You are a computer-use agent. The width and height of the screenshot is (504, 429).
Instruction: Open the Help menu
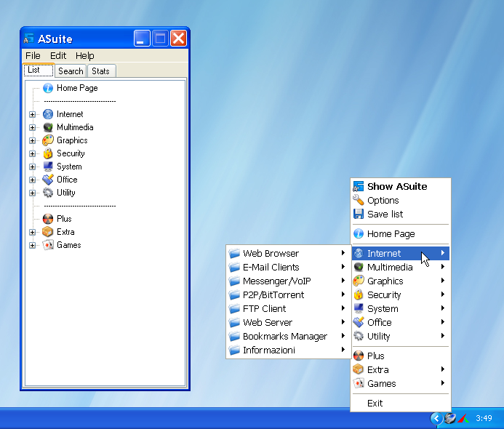coord(85,55)
